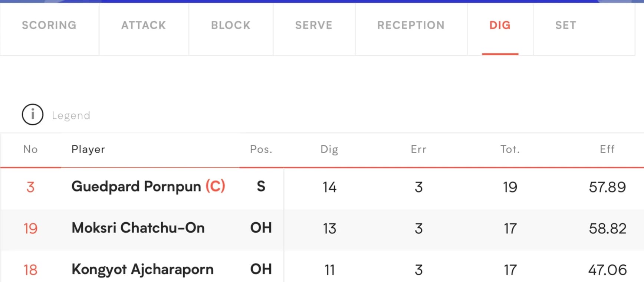The width and height of the screenshot is (644, 282).
Task: Open the SET tab
Action: click(x=566, y=25)
